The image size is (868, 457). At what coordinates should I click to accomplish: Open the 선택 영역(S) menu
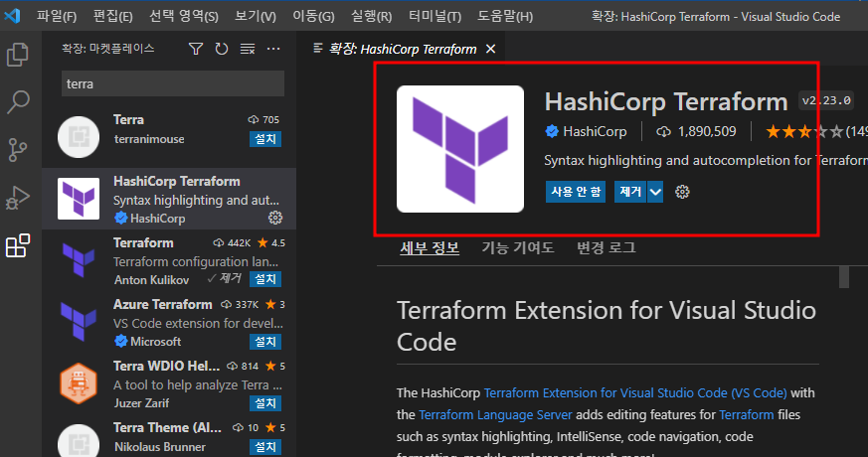(184, 16)
